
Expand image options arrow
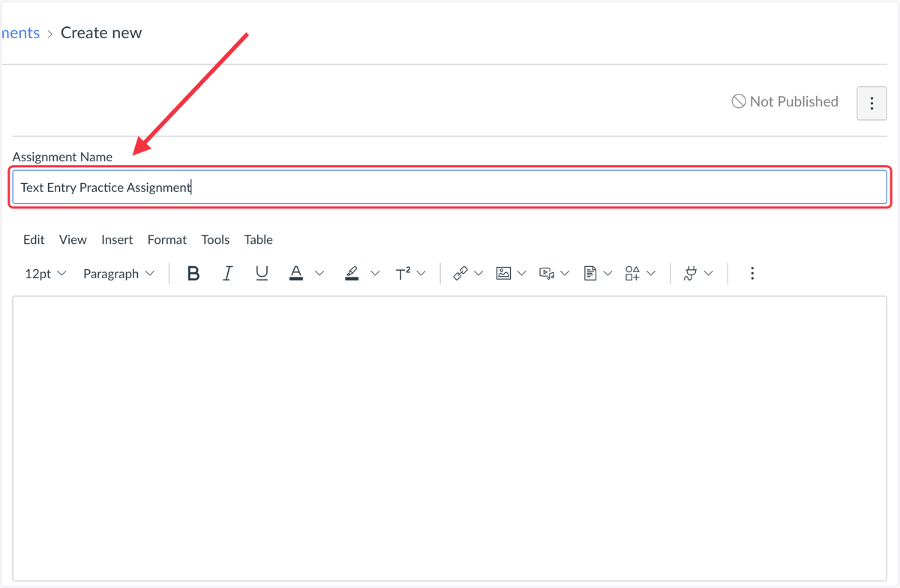pos(522,274)
